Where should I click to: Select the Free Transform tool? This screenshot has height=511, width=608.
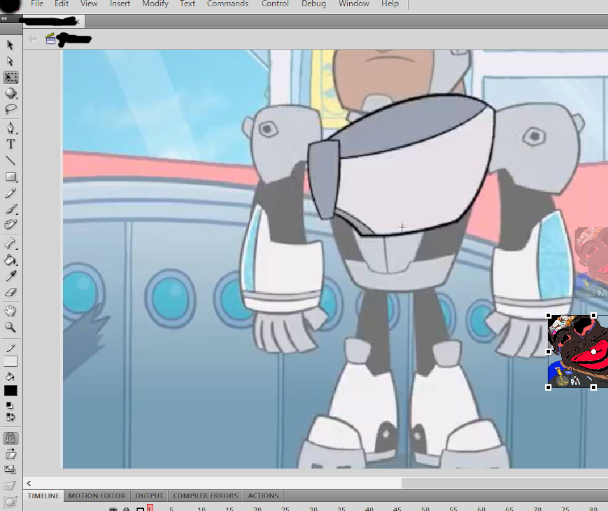(11, 77)
